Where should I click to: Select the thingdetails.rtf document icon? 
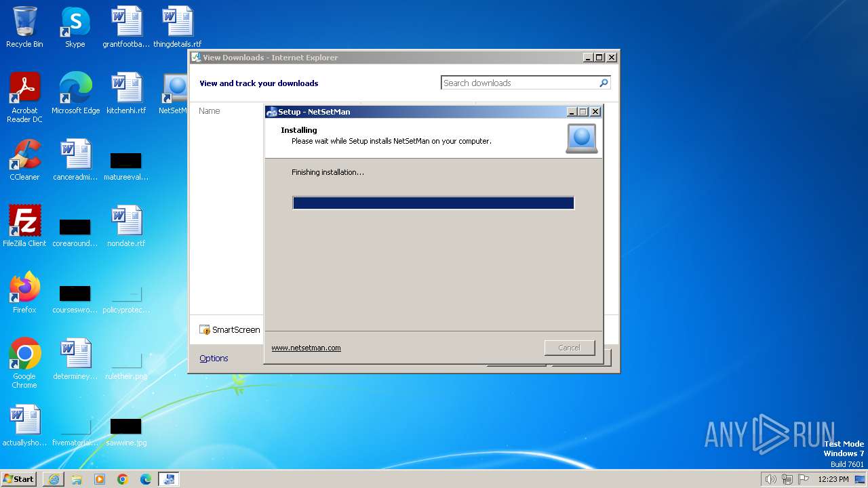(x=177, y=27)
